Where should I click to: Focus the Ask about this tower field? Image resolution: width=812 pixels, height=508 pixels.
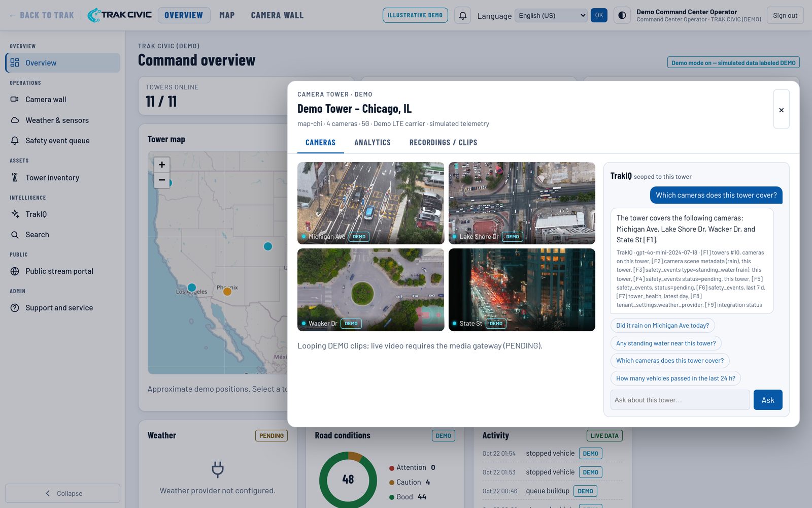coord(680,400)
